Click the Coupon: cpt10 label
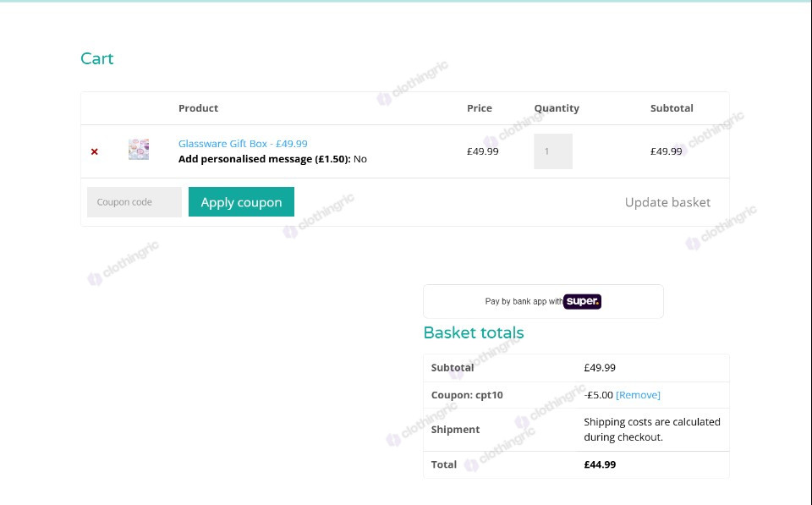The width and height of the screenshot is (812, 505). [x=467, y=395]
